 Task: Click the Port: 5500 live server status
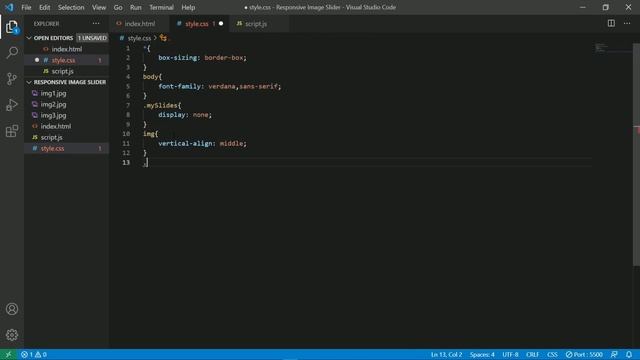click(x=584, y=355)
